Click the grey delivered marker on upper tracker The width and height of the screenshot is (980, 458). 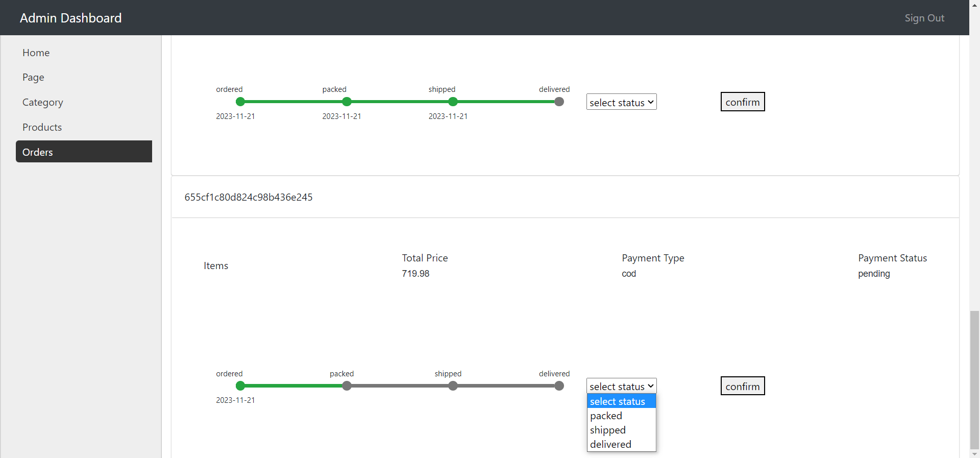(x=559, y=102)
